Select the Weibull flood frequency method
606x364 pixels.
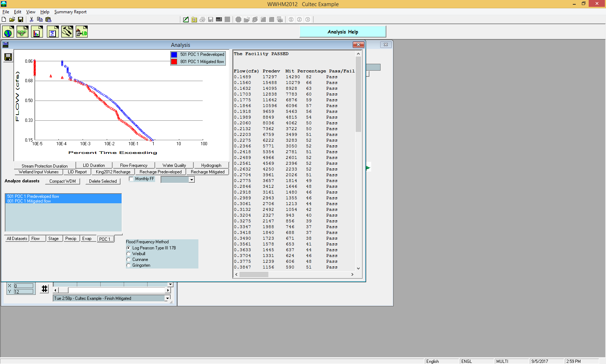coord(129,254)
